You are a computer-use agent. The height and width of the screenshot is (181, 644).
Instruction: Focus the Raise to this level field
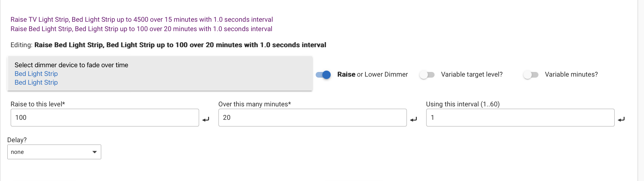(105, 117)
